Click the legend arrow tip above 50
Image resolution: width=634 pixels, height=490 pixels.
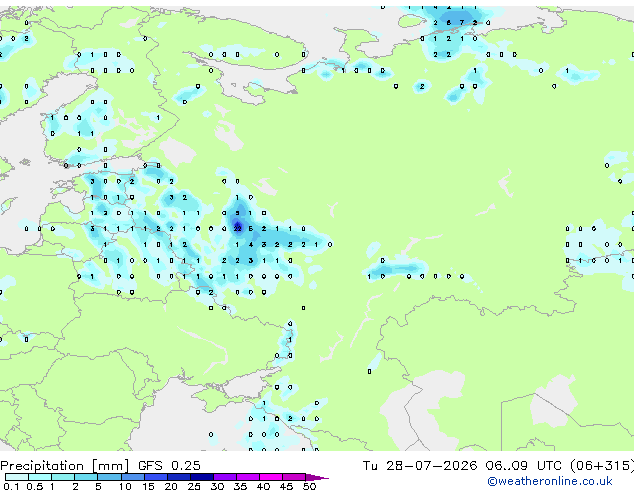[317, 478]
